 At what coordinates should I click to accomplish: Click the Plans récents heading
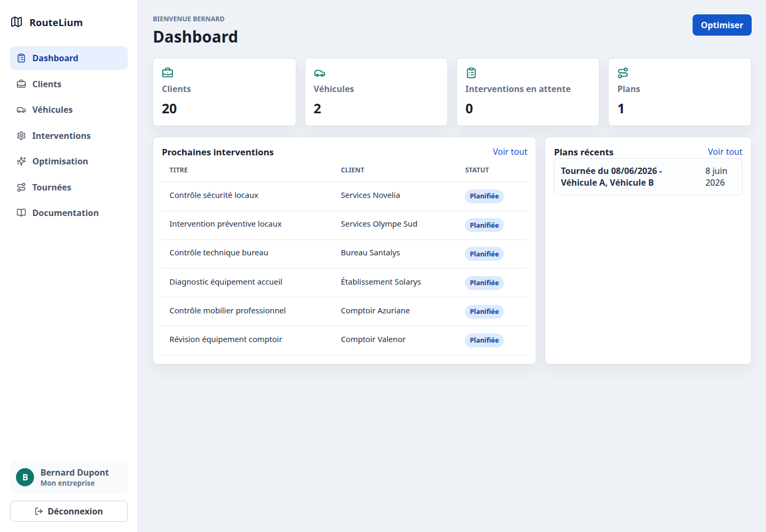[x=584, y=152]
